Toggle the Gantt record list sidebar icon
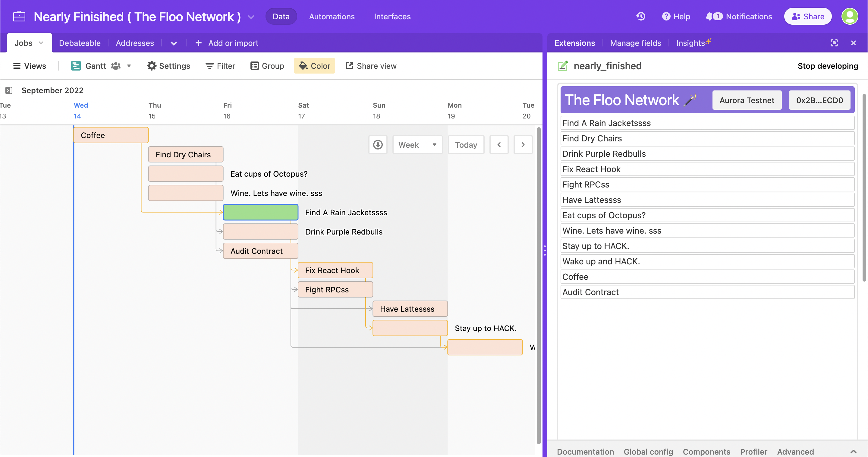868x457 pixels. tap(9, 90)
